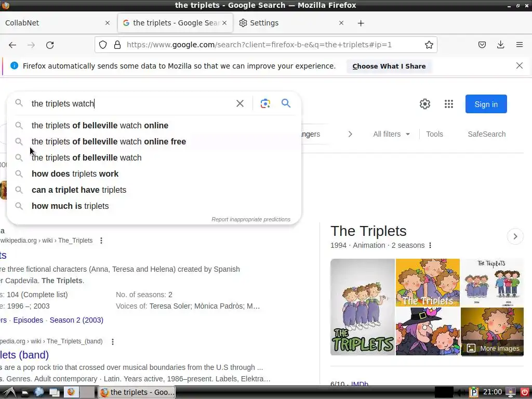This screenshot has width=532, height=399.
Task: Save page to Pocket
Action: [482, 45]
